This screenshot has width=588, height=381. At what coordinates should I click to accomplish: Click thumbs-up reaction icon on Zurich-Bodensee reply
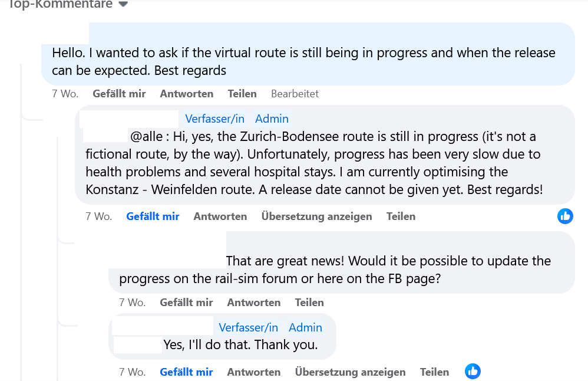click(565, 216)
